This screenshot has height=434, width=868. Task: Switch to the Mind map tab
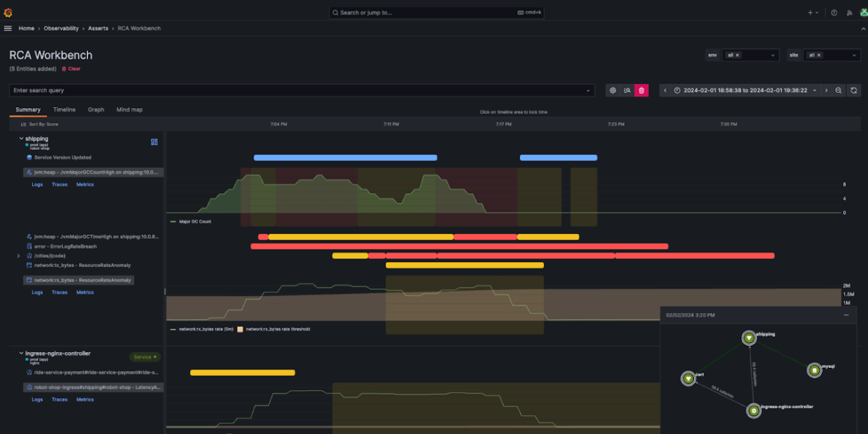pyautogui.click(x=129, y=110)
